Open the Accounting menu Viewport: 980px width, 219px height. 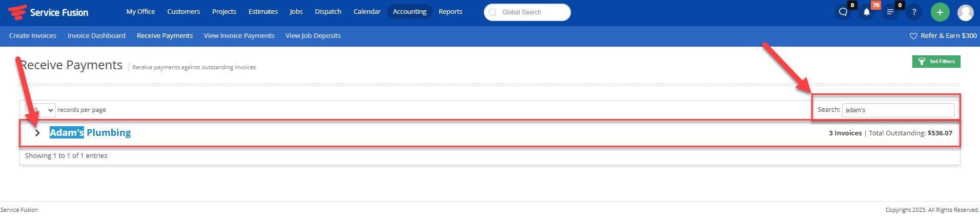(410, 11)
